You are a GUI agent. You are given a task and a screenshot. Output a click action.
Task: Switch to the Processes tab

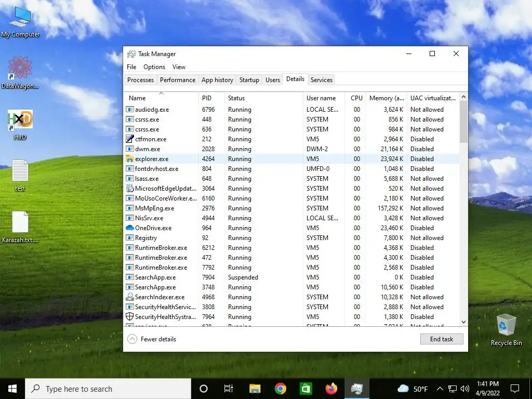[x=140, y=79]
